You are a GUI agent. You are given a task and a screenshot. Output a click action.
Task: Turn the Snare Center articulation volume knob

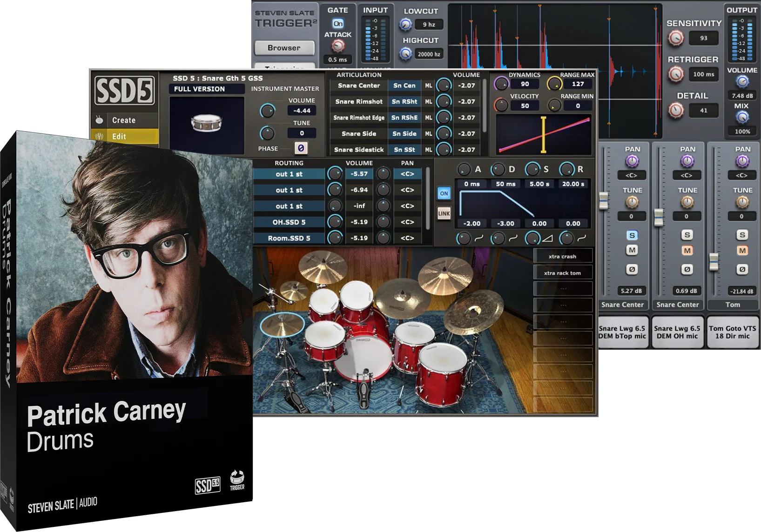click(x=444, y=86)
